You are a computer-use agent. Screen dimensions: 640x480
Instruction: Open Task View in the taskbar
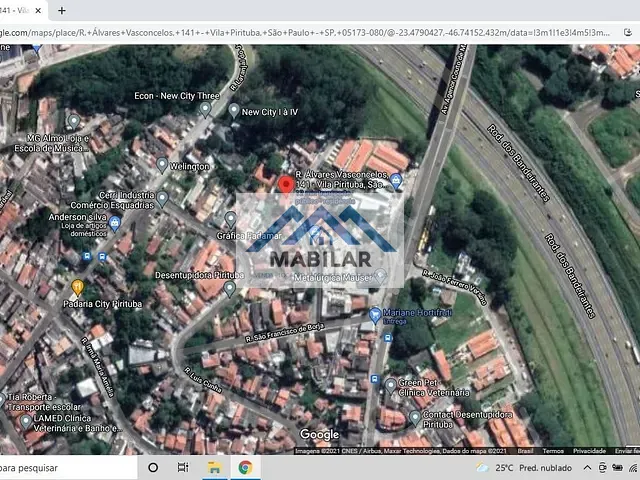click(x=183, y=467)
